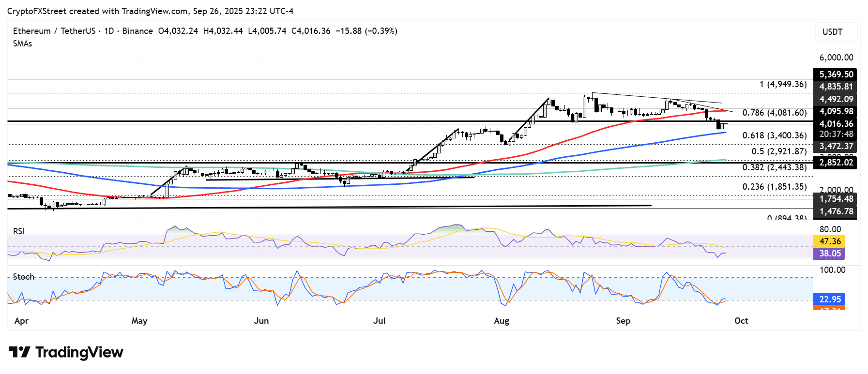The height and width of the screenshot is (374, 868).
Task: Click the 2,852.02 price level tag
Action: coord(836,163)
